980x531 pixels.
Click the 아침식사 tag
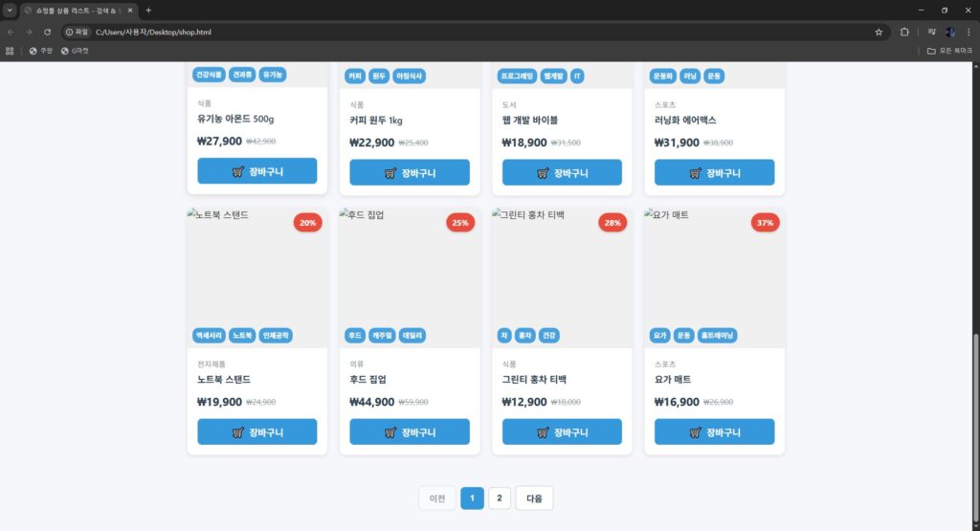[410, 76]
